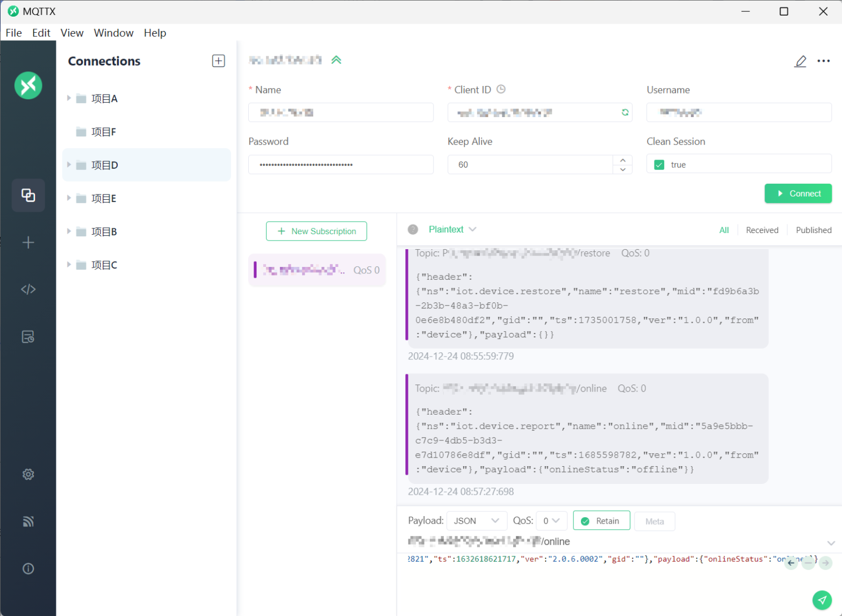The height and width of the screenshot is (616, 842).
Task: Refresh the Client ID value
Action: point(625,112)
